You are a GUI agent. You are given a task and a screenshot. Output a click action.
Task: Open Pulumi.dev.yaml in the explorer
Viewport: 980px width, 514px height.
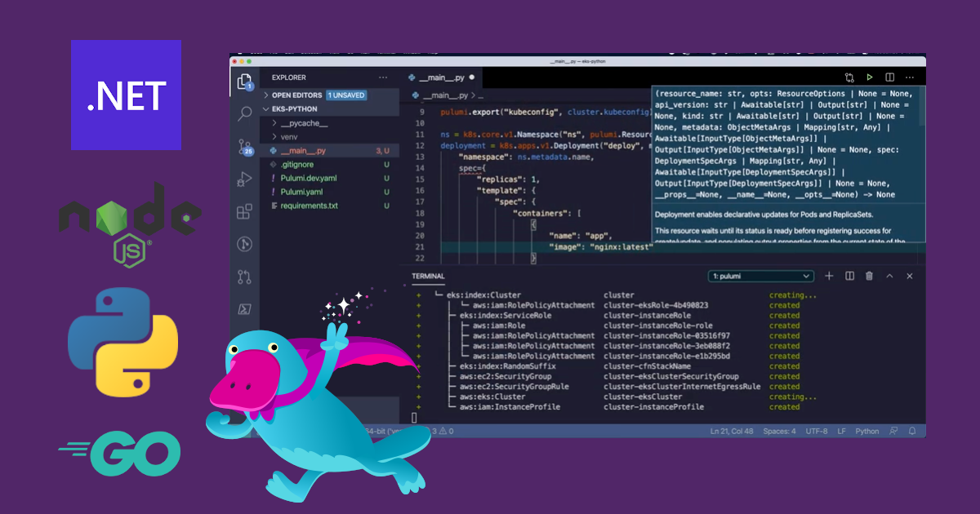pyautogui.click(x=310, y=178)
